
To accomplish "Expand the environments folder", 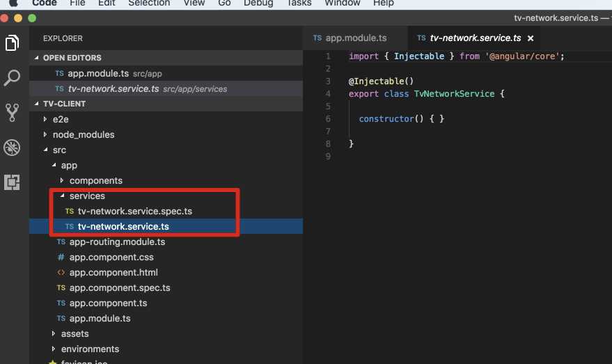I will point(53,349).
